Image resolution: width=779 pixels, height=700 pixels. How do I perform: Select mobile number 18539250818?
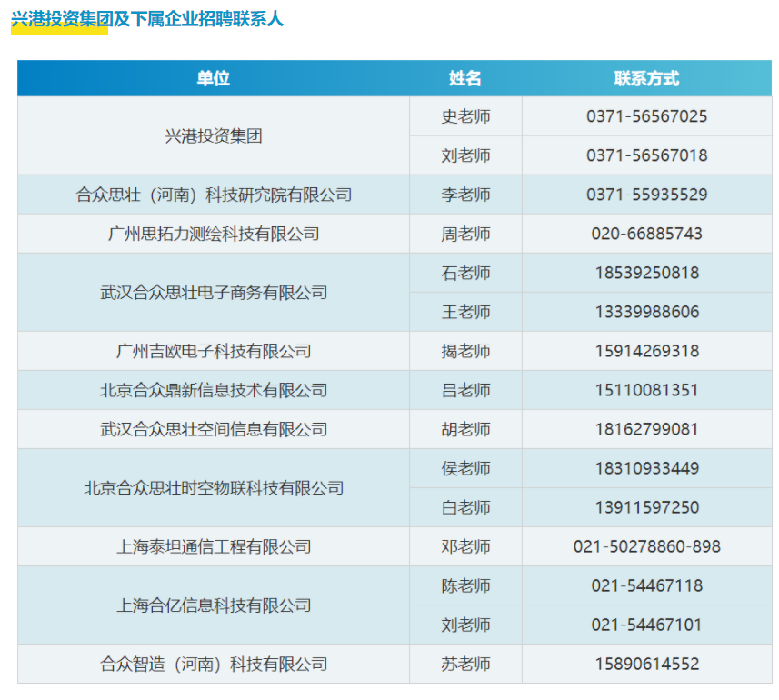click(x=647, y=273)
